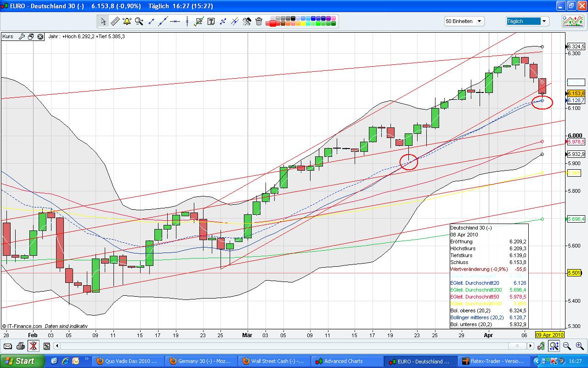The image size is (588, 368).
Task: Click the trash can delete tool
Action: [259, 21]
